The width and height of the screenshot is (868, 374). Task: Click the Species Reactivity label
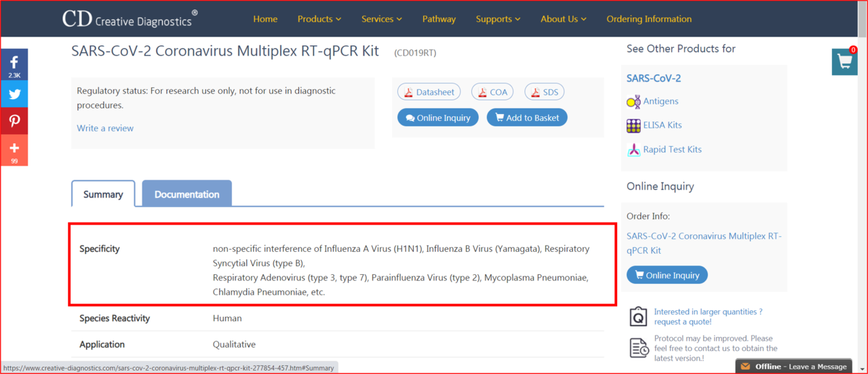[115, 318]
